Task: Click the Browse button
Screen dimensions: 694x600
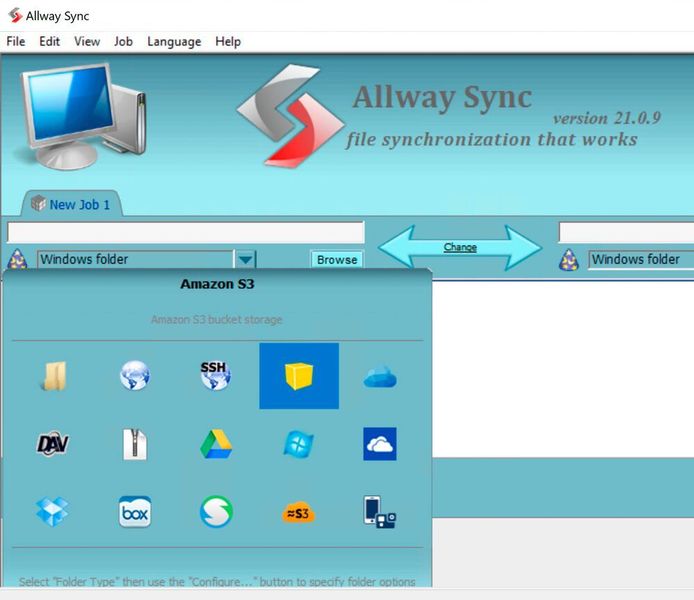Action: [337, 260]
